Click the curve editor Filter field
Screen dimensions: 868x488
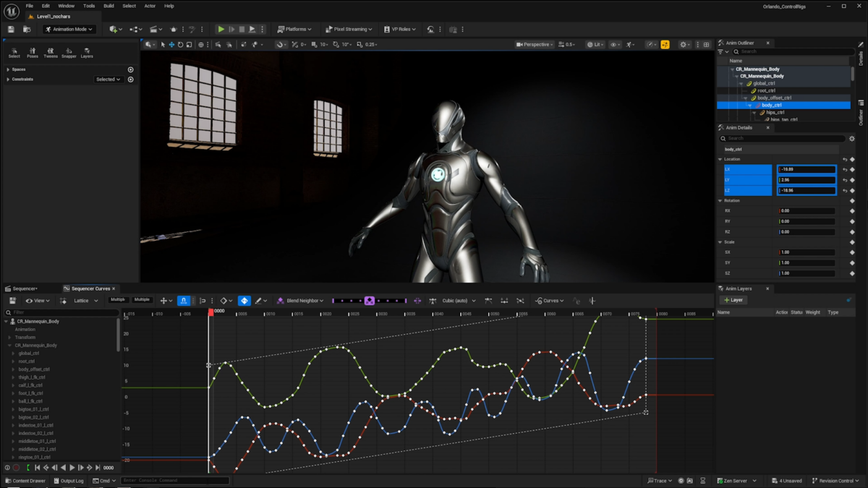coord(61,312)
